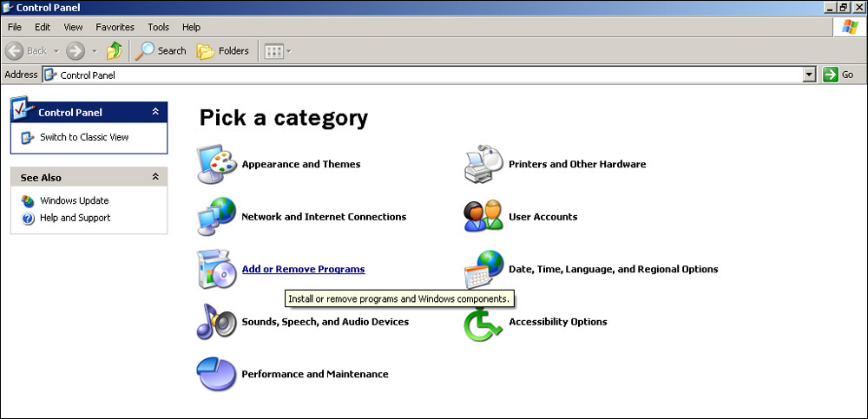868x419 pixels.
Task: Open the Sounds, Speech, and Audio Devices icon
Action: click(x=215, y=322)
